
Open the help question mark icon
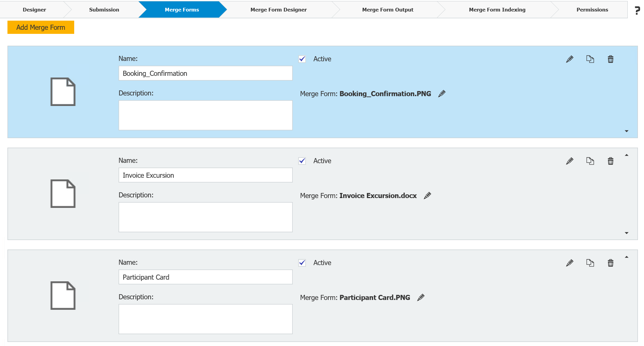pos(636,9)
